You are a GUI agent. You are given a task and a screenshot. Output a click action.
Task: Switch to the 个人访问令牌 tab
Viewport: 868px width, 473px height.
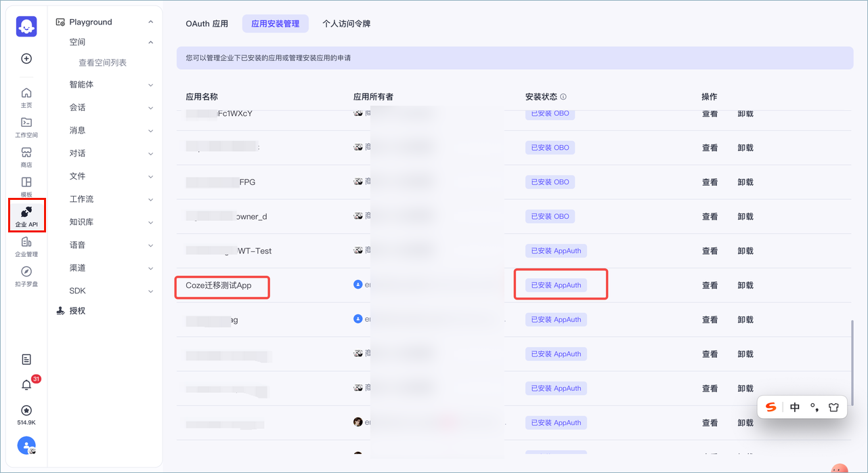(x=347, y=24)
